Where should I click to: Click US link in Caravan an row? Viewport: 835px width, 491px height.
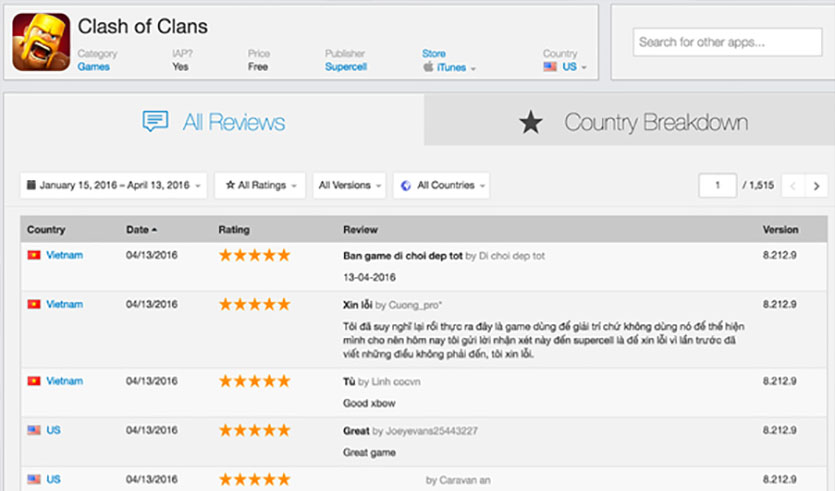click(53, 479)
